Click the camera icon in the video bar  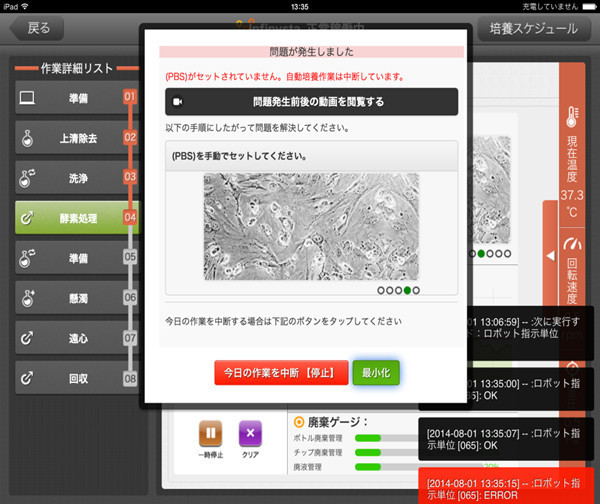[x=178, y=102]
